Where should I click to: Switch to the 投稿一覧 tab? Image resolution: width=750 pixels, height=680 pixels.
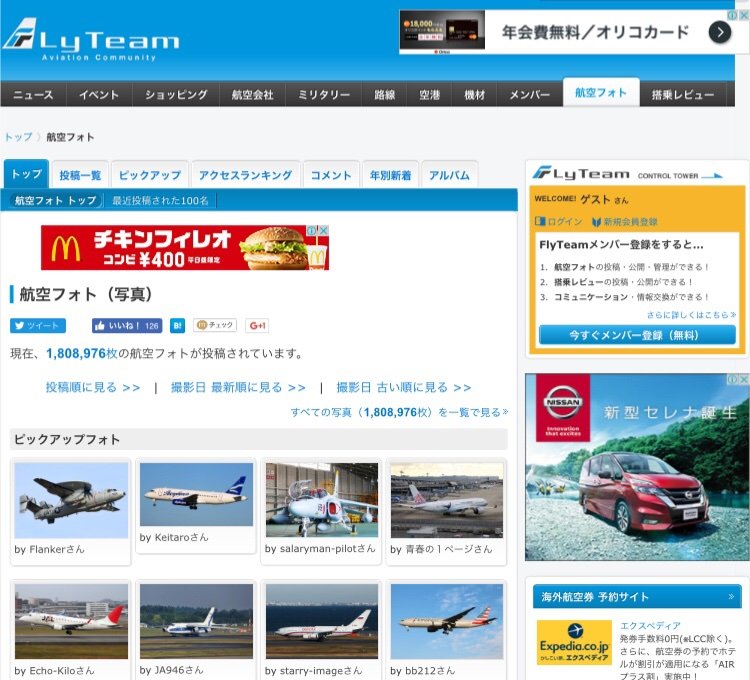click(x=80, y=175)
